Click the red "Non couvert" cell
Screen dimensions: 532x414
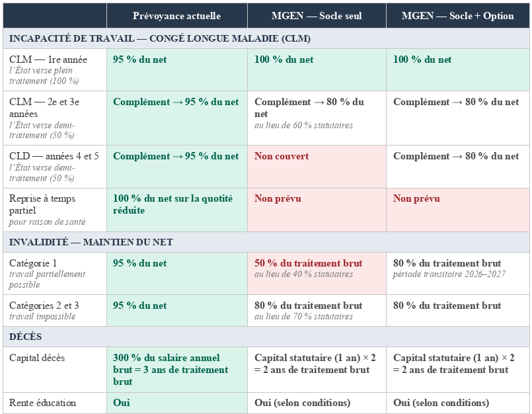(282, 157)
